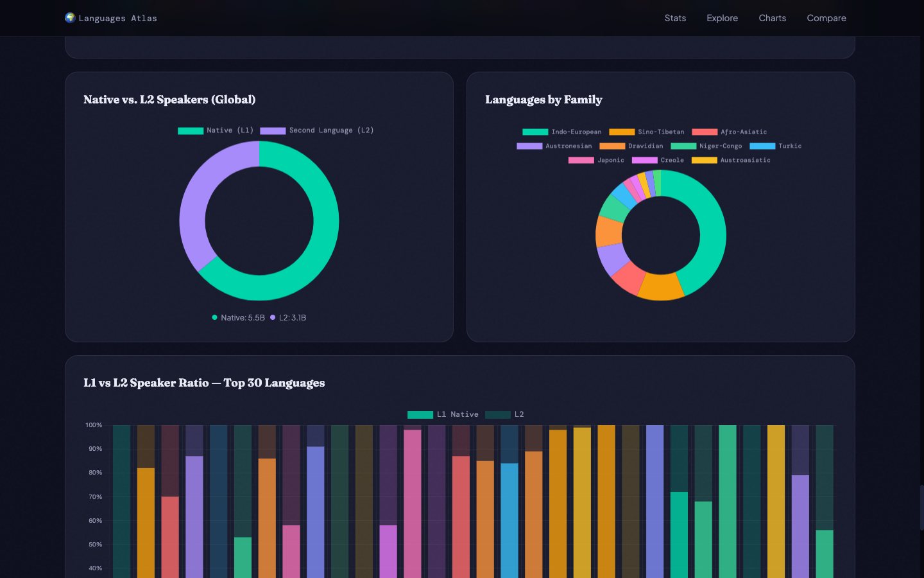The height and width of the screenshot is (578, 924).
Task: Toggle Native (L1) legend in donut chart
Action: pyautogui.click(x=216, y=130)
